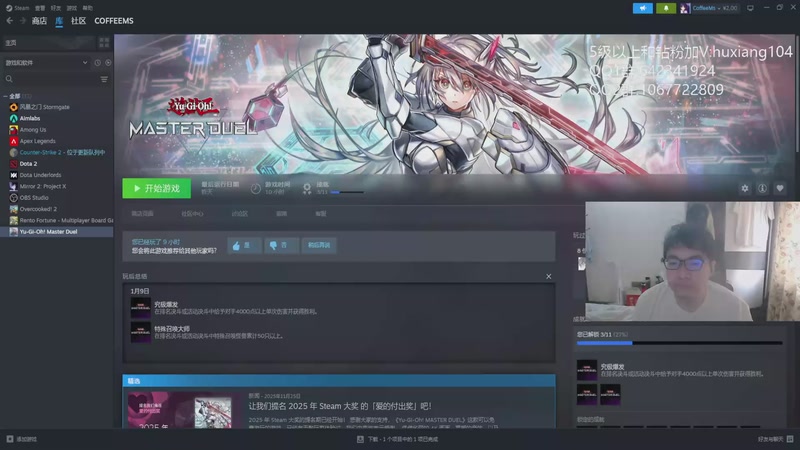Image resolution: width=800 pixels, height=450 pixels.
Task: Click the thumbs-up recommend button
Action: coord(244,245)
